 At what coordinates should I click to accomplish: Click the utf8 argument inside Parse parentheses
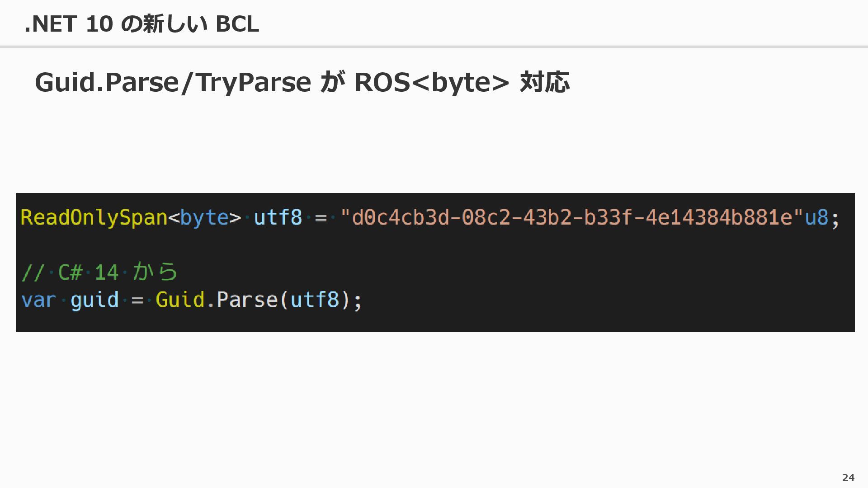[315, 300]
